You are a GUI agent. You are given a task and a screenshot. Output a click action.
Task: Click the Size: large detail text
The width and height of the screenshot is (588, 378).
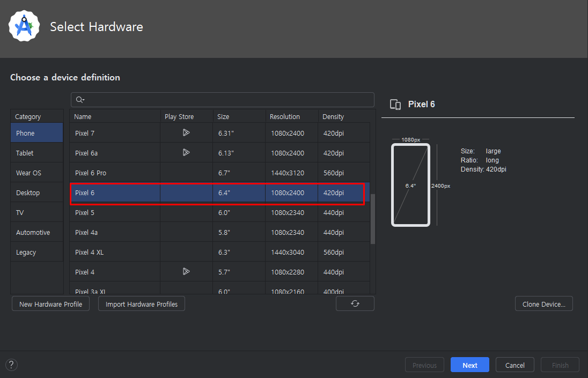coord(481,151)
